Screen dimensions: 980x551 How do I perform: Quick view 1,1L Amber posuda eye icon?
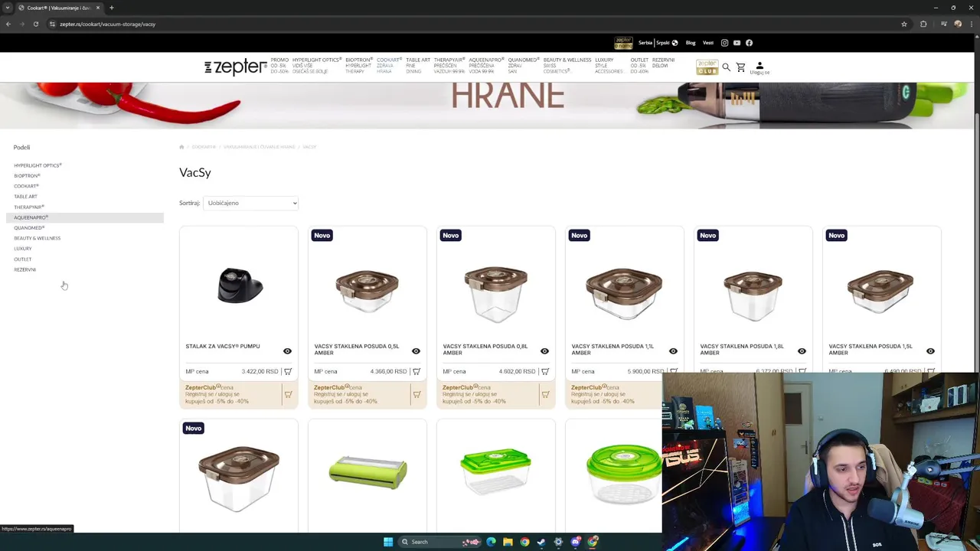(x=673, y=351)
